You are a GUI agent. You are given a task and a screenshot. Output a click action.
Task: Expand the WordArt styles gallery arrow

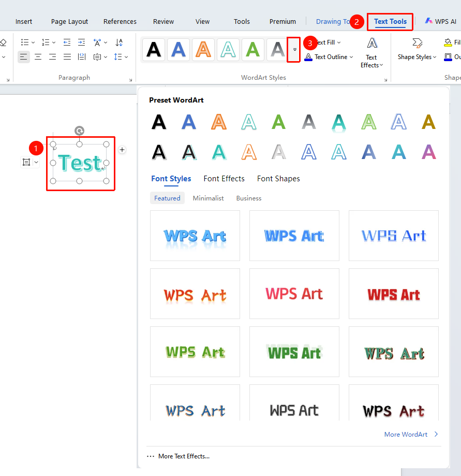pos(294,50)
